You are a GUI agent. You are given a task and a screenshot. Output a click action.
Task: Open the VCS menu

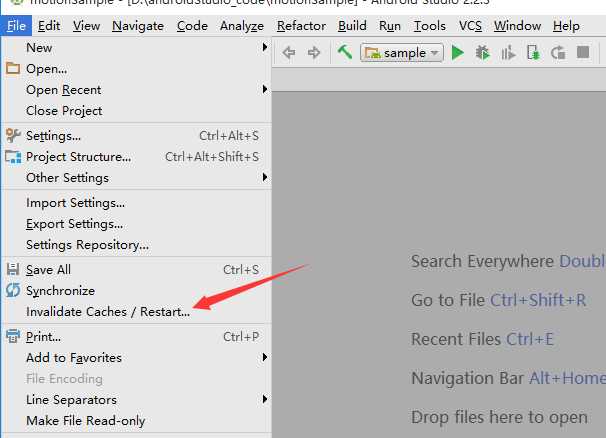470,26
